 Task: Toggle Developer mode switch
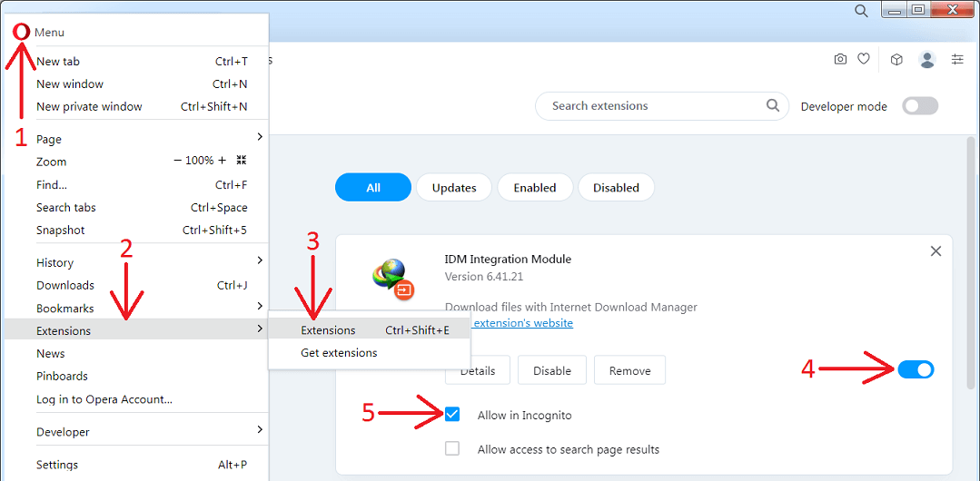[919, 106]
